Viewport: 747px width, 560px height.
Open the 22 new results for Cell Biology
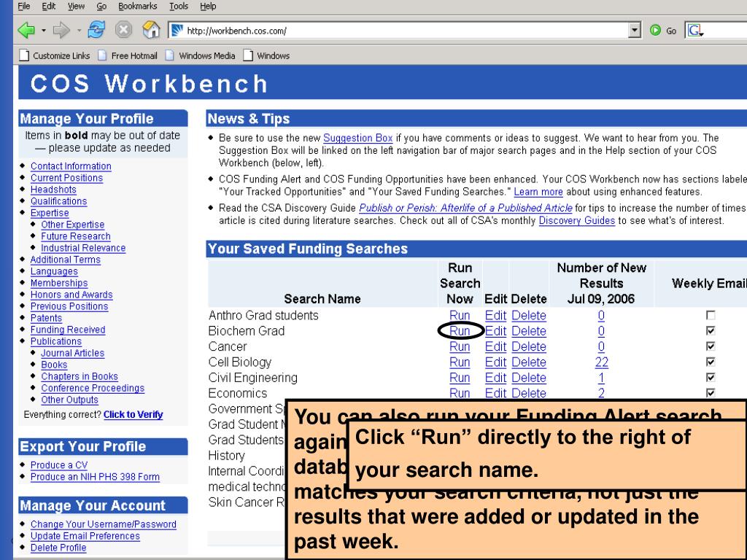coord(602,362)
